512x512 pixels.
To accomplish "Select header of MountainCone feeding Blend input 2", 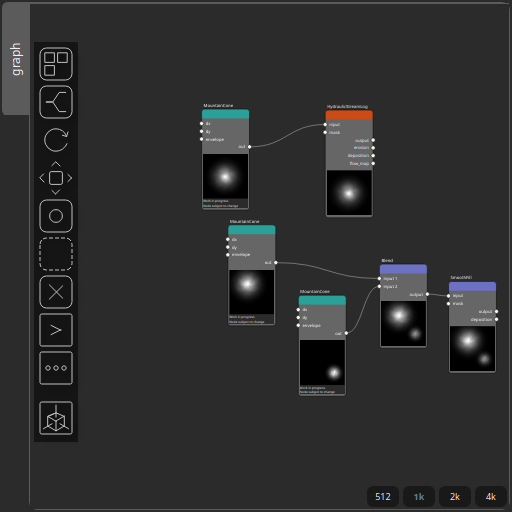I will click(x=322, y=300).
